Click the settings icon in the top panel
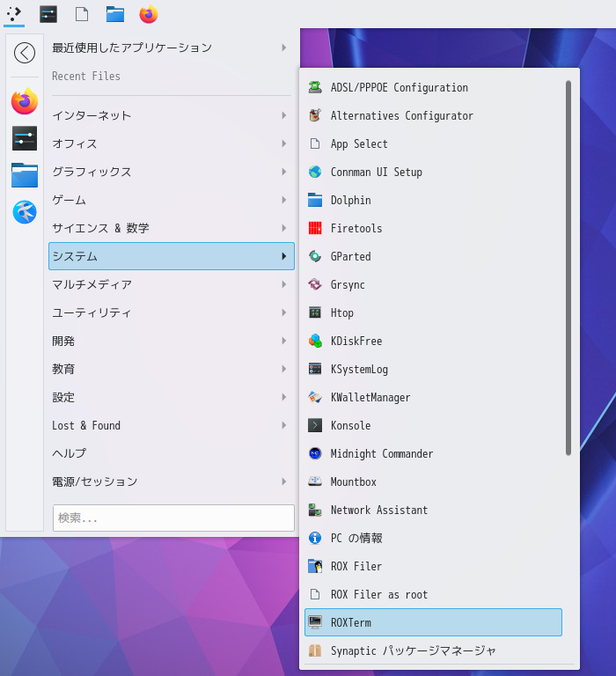616x676 pixels. [48, 14]
